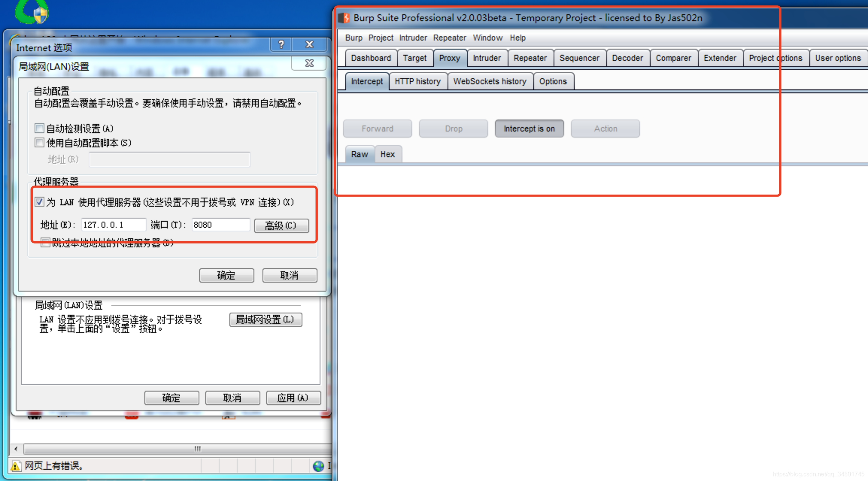Open the User options tab
Screen dimensions: 868x481
pyautogui.click(x=838, y=58)
